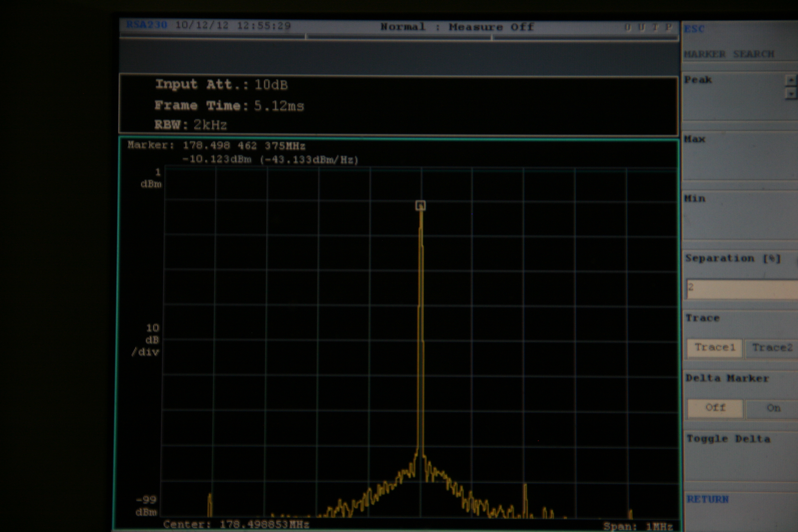Step Peak search down arrow
Screen dimensions: 798x532
pyautogui.click(x=791, y=93)
